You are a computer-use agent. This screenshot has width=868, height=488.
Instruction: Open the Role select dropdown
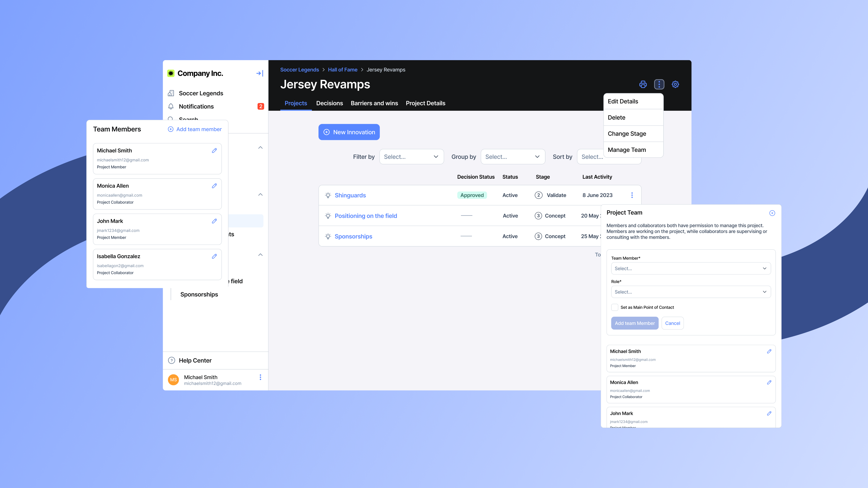[x=690, y=292]
